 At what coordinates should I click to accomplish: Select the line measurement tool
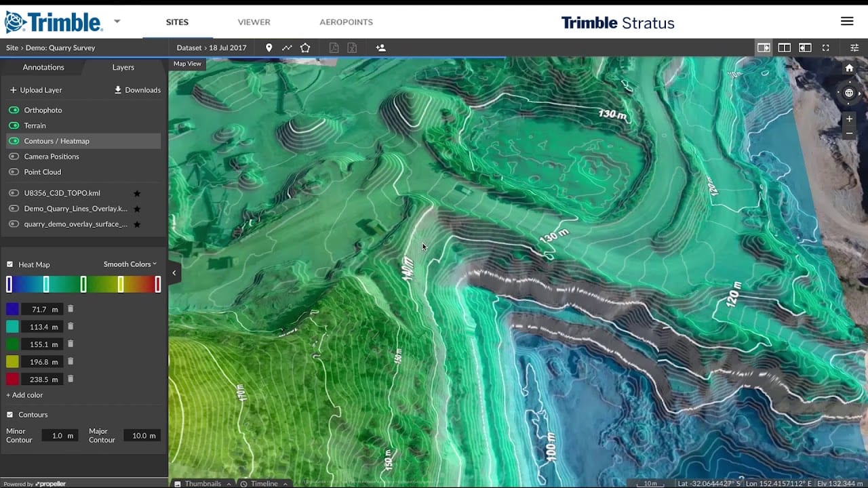pyautogui.click(x=287, y=48)
